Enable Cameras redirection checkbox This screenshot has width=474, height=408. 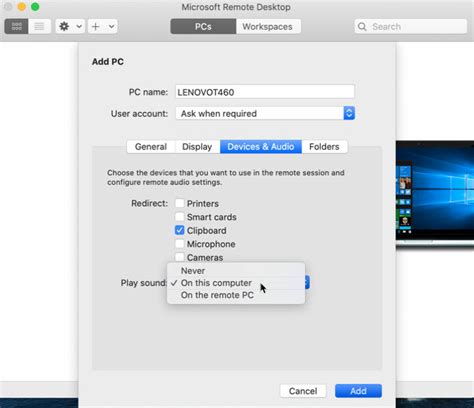180,257
